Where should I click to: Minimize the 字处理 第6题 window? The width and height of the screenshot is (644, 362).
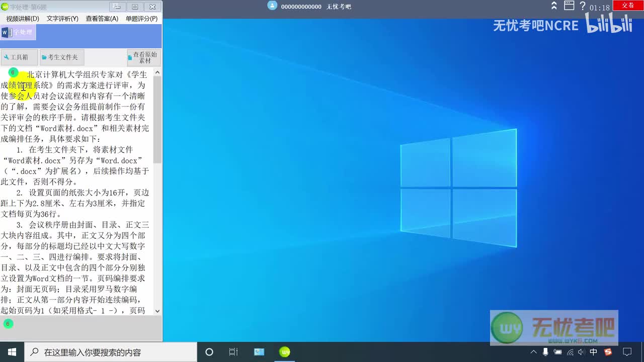tap(117, 7)
